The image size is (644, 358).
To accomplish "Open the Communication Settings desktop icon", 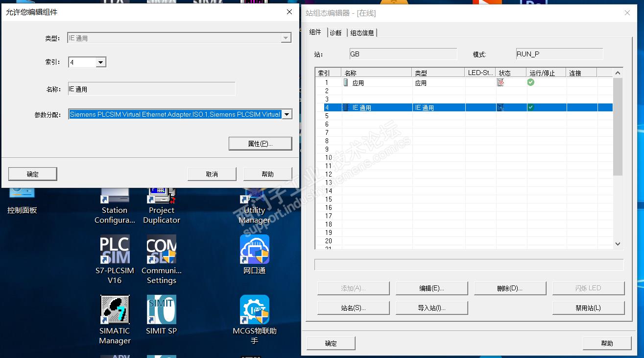I will click(162, 260).
